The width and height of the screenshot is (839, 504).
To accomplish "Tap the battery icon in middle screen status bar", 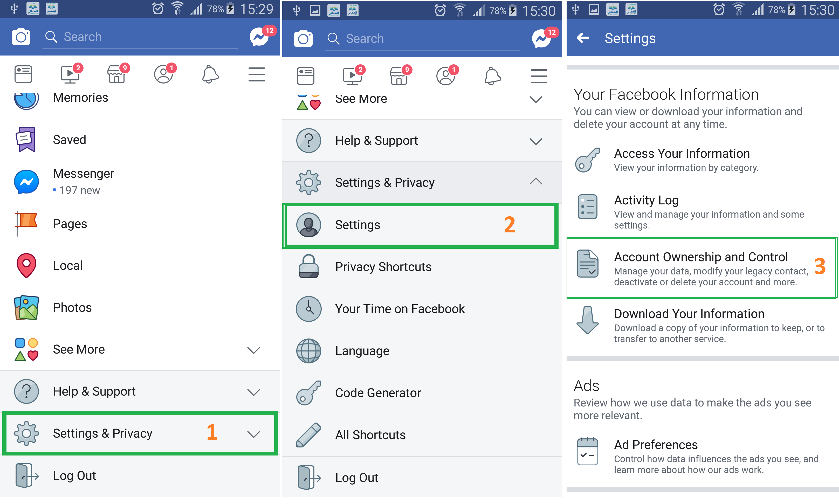I will 513,11.
